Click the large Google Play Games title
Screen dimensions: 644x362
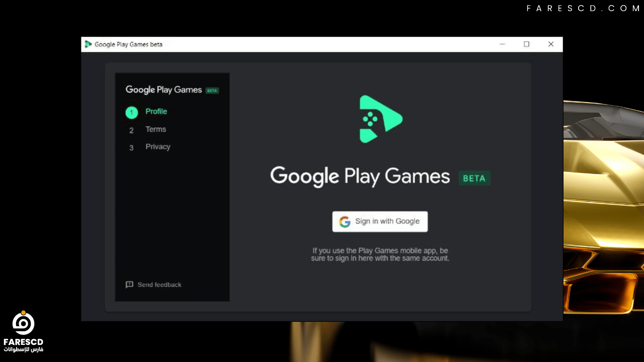coord(360,176)
